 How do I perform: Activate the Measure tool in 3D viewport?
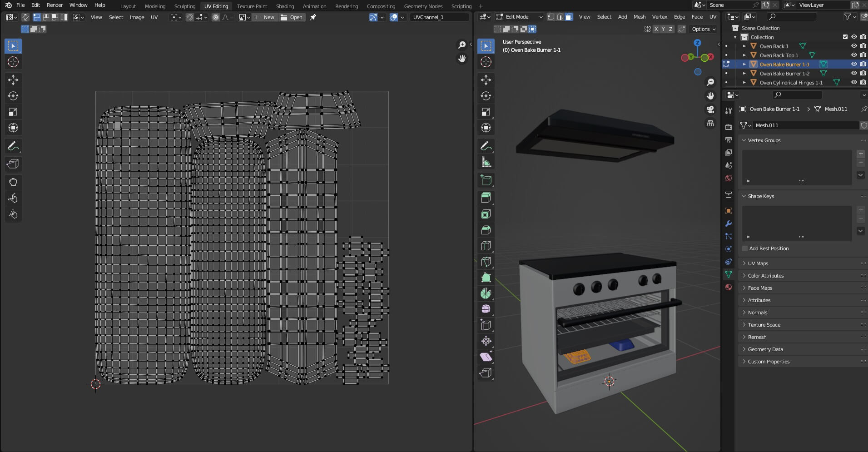coord(486,162)
